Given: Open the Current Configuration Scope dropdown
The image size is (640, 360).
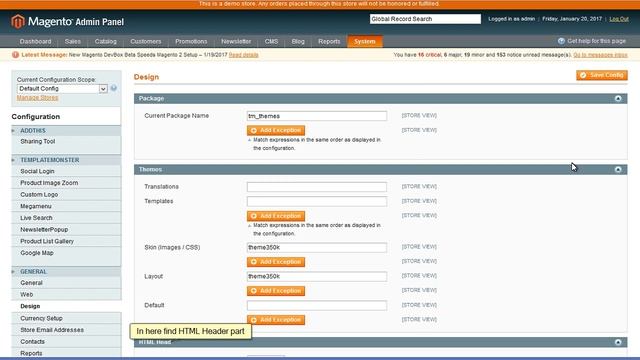Looking at the screenshot, I should (62, 89).
